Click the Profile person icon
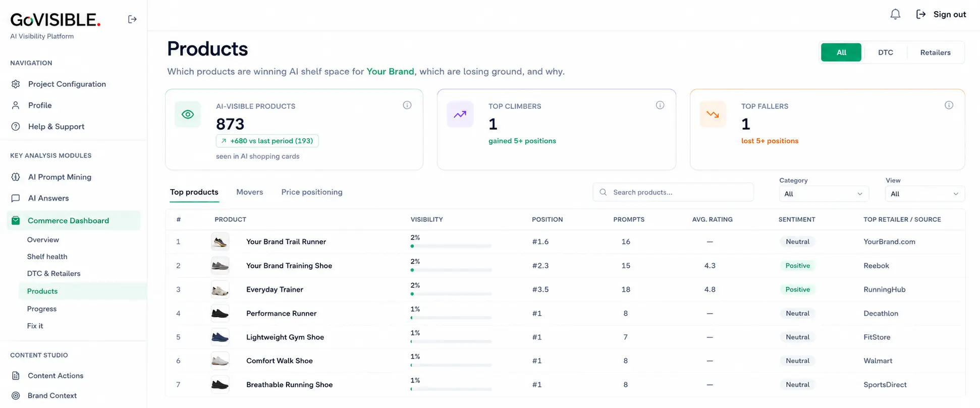980x408 pixels. (x=16, y=105)
